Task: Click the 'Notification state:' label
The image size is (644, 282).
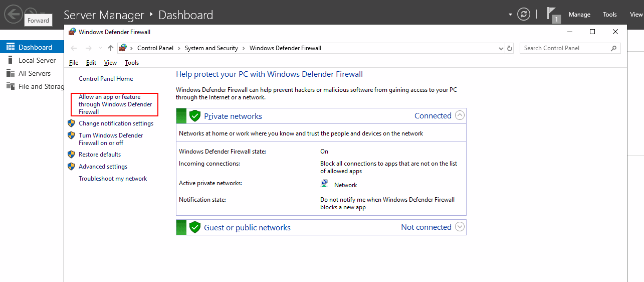Action: [x=202, y=200]
